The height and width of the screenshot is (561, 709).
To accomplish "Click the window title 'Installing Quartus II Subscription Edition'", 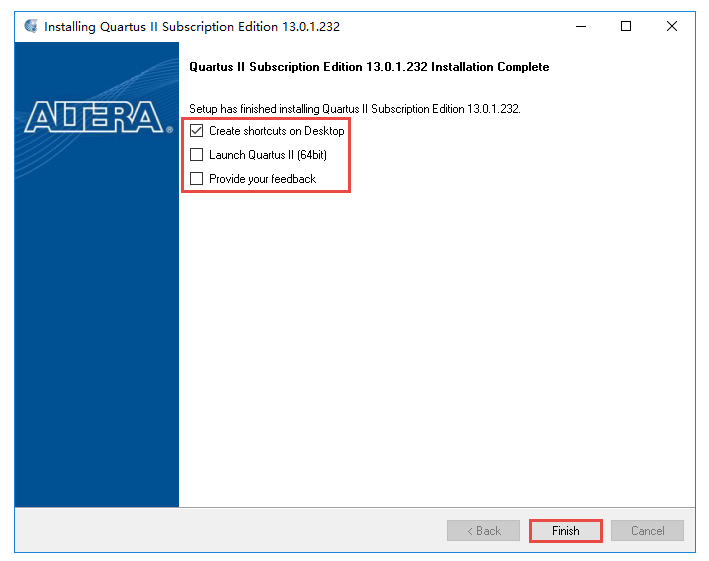I will 192,27.
